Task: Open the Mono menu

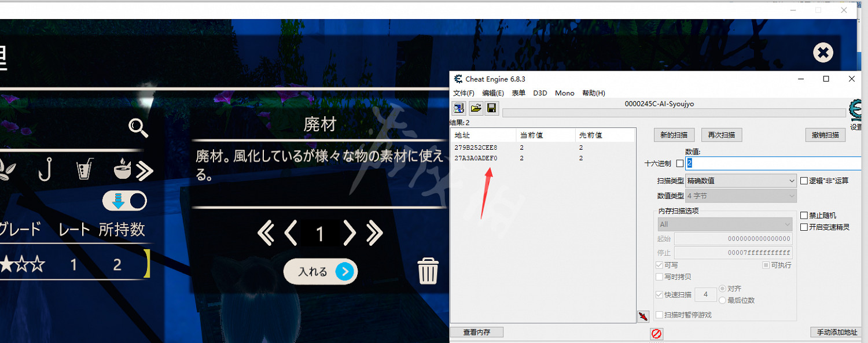Action: click(564, 93)
